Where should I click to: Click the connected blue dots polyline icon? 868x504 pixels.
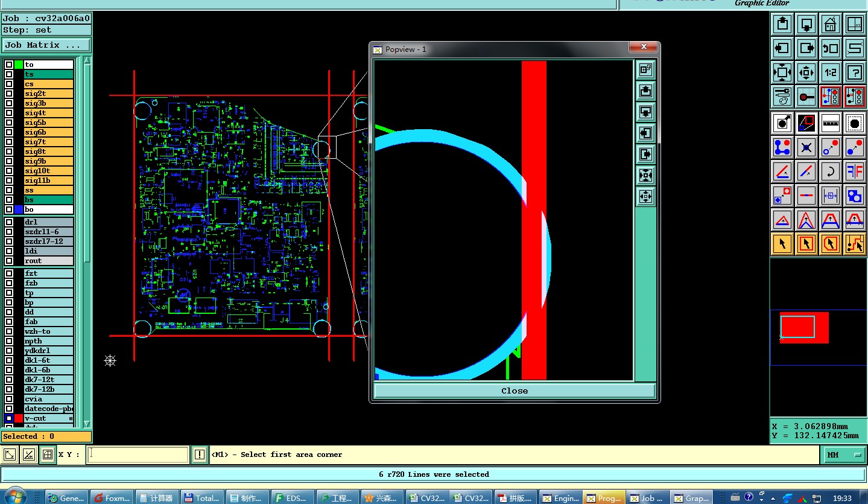coord(782,147)
